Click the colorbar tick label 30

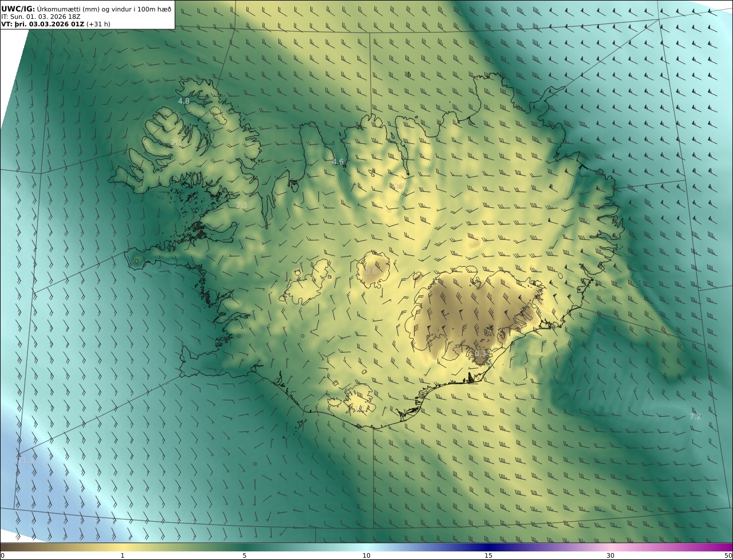pos(610,556)
